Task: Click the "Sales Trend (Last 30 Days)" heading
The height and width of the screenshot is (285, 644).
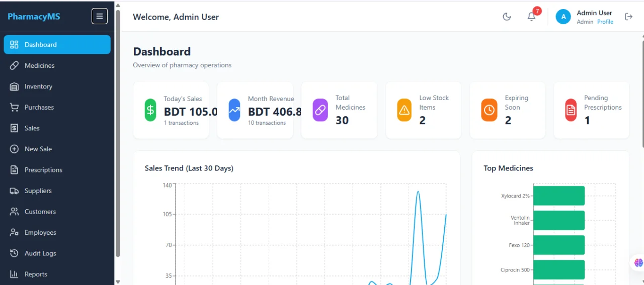Action: pyautogui.click(x=189, y=168)
